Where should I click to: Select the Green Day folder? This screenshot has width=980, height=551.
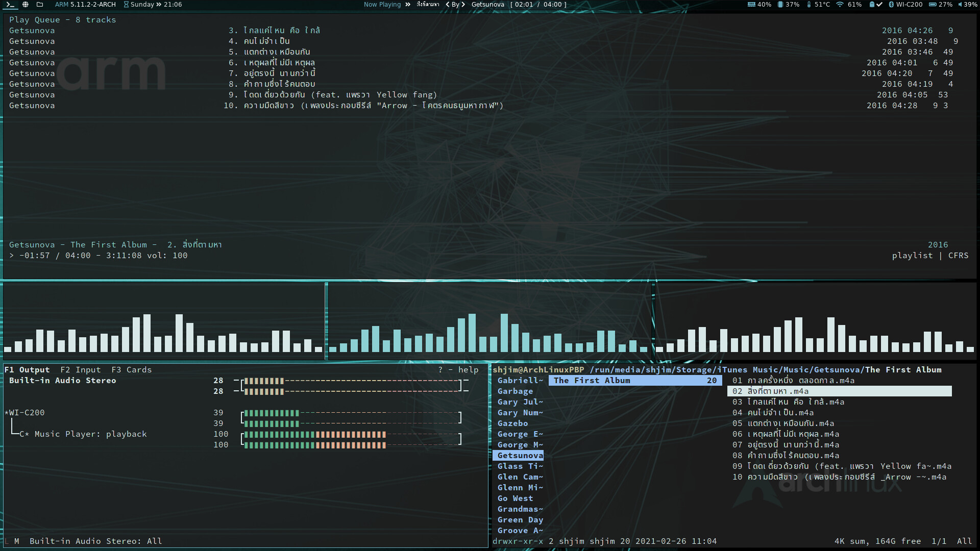tap(521, 520)
